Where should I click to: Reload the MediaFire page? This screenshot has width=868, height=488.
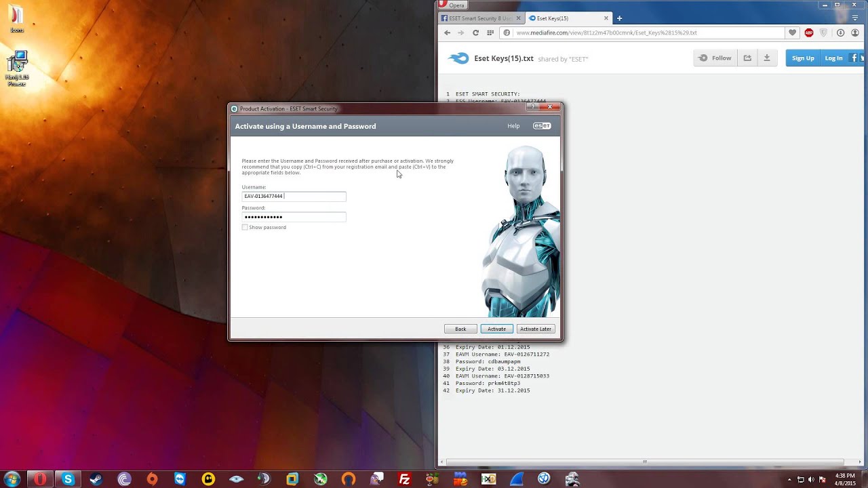[x=475, y=33]
